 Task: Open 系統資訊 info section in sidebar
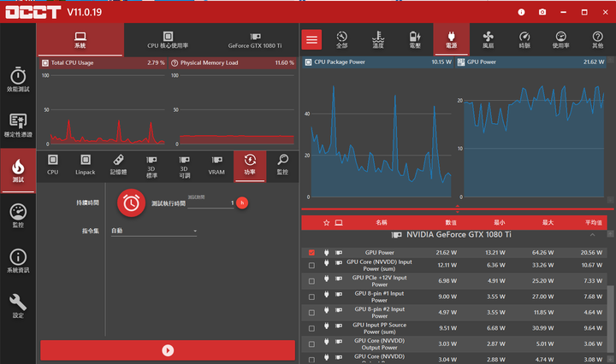[18, 261]
